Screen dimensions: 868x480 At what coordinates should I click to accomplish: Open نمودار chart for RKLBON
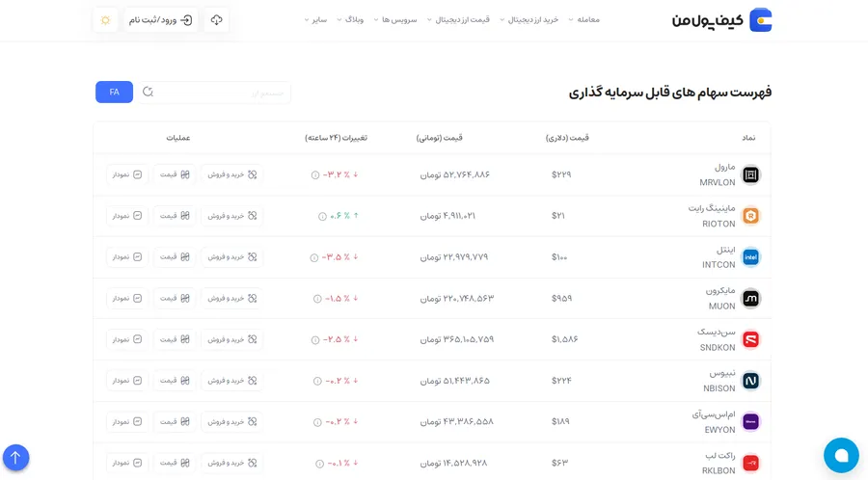[126, 463]
